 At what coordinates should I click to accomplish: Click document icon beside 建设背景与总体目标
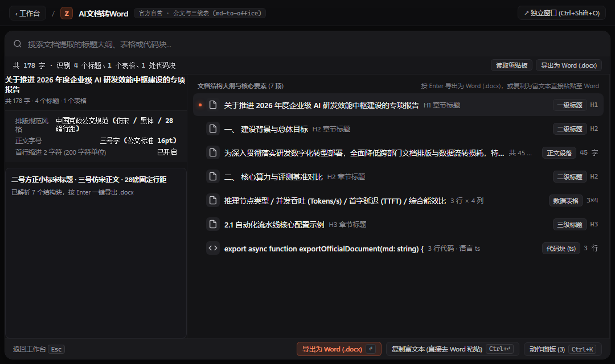click(x=213, y=129)
